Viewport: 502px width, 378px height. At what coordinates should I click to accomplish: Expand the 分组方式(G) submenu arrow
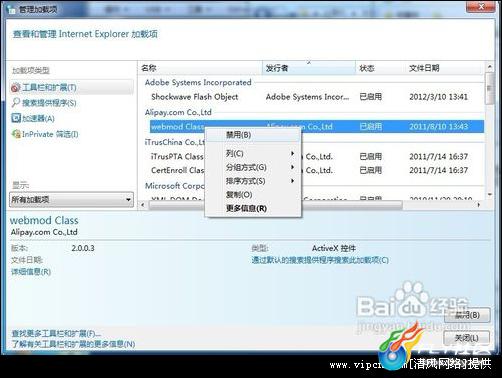[292, 167]
